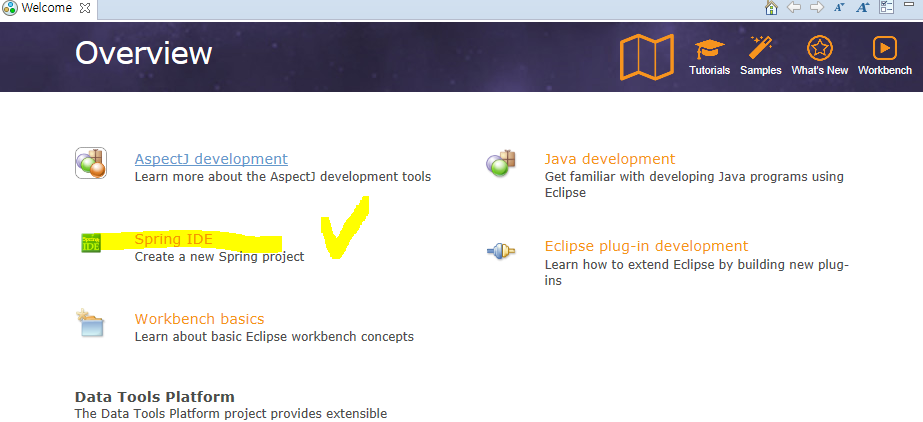Screen dimensions: 923x422
Task: Click the AspectJ development icon
Action: point(91,163)
